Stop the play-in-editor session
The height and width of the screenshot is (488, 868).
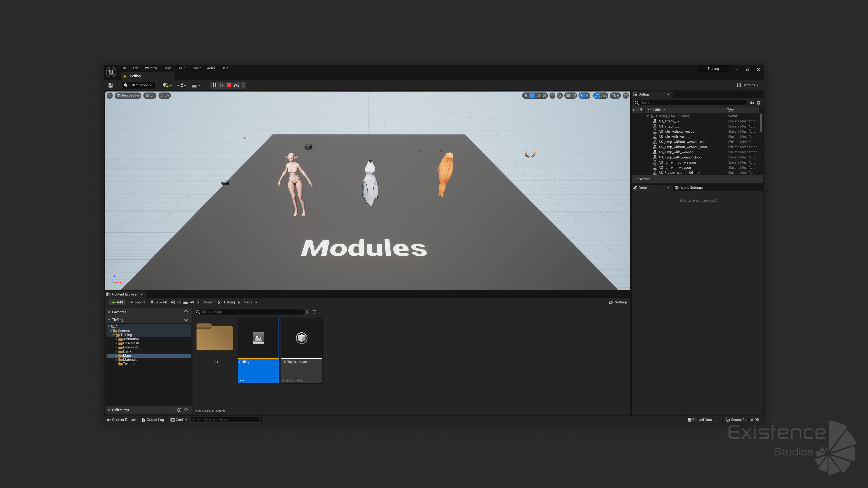[x=229, y=85]
